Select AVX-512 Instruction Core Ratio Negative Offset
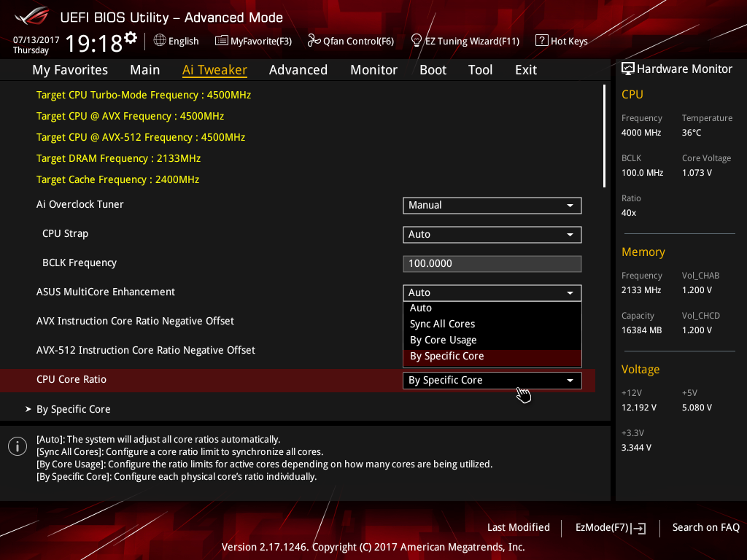747x560 pixels. click(x=146, y=351)
